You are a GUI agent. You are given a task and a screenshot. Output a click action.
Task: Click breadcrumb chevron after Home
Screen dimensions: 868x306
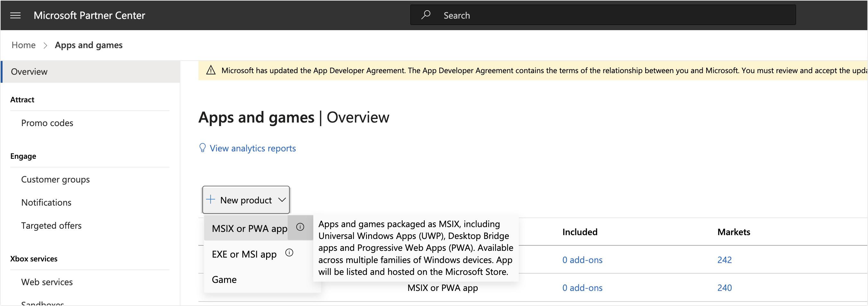pyautogui.click(x=46, y=46)
